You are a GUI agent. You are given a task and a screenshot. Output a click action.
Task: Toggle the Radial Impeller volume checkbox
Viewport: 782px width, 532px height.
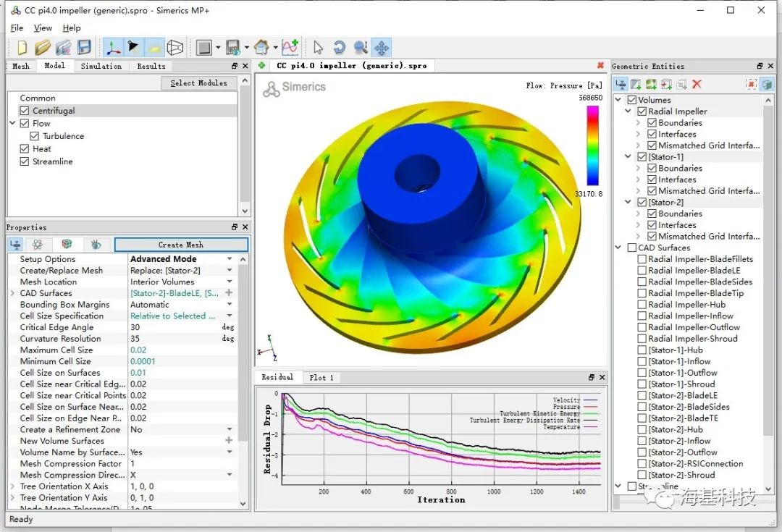tap(642, 111)
